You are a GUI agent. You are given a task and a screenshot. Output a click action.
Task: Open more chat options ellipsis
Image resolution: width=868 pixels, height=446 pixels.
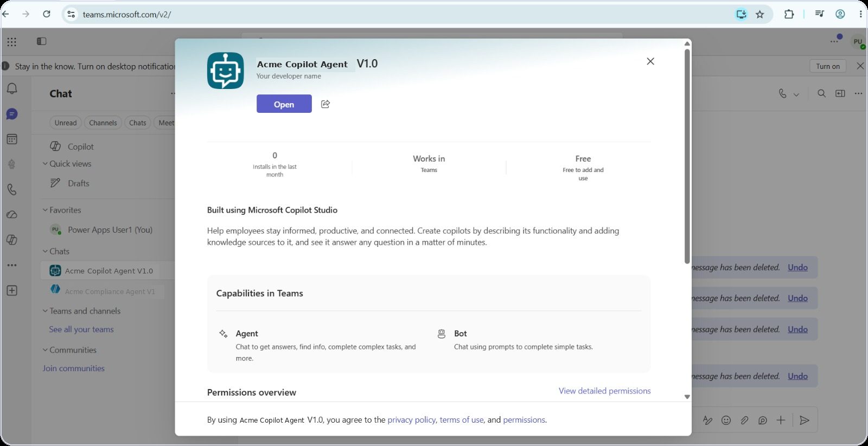pyautogui.click(x=858, y=93)
